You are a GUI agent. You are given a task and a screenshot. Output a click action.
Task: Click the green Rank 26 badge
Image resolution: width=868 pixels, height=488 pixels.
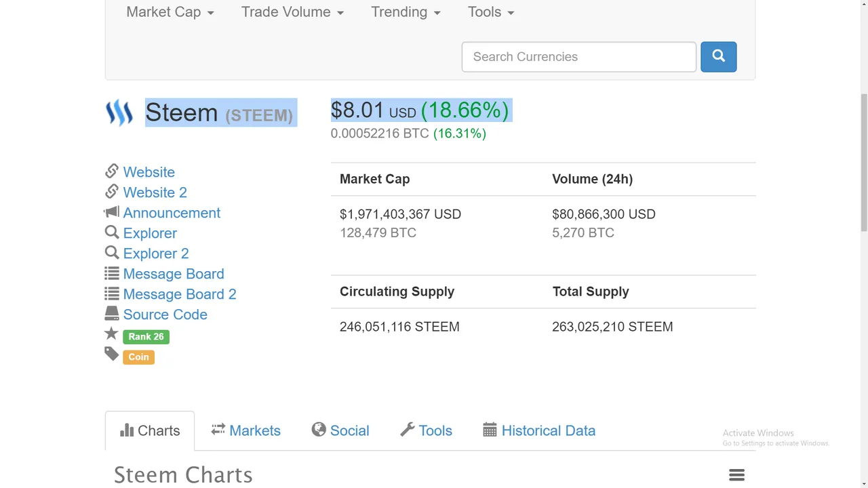click(146, 337)
